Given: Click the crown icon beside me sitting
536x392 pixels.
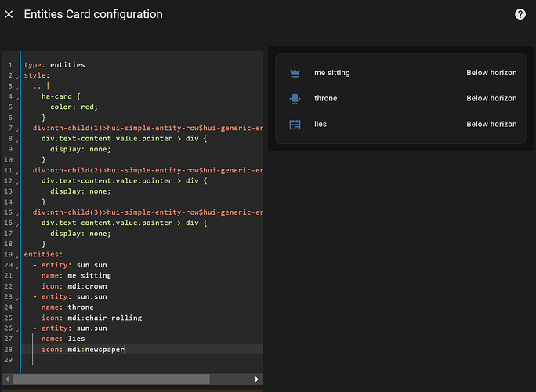Looking at the screenshot, I should tap(295, 73).
